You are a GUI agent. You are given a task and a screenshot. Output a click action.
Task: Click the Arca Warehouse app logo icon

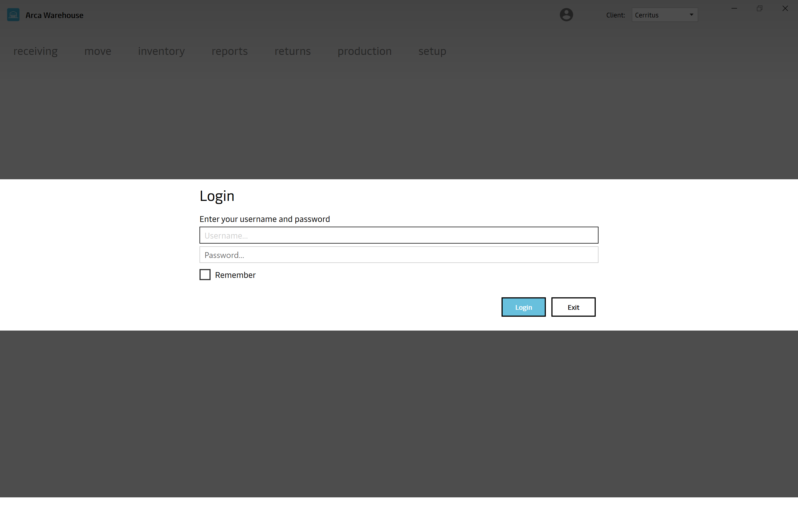[13, 15]
